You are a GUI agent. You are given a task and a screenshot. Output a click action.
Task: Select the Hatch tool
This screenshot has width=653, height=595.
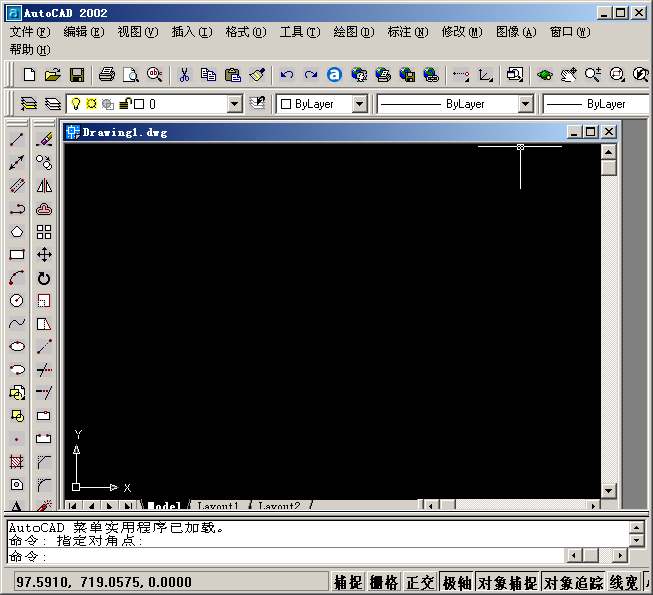pos(17,462)
